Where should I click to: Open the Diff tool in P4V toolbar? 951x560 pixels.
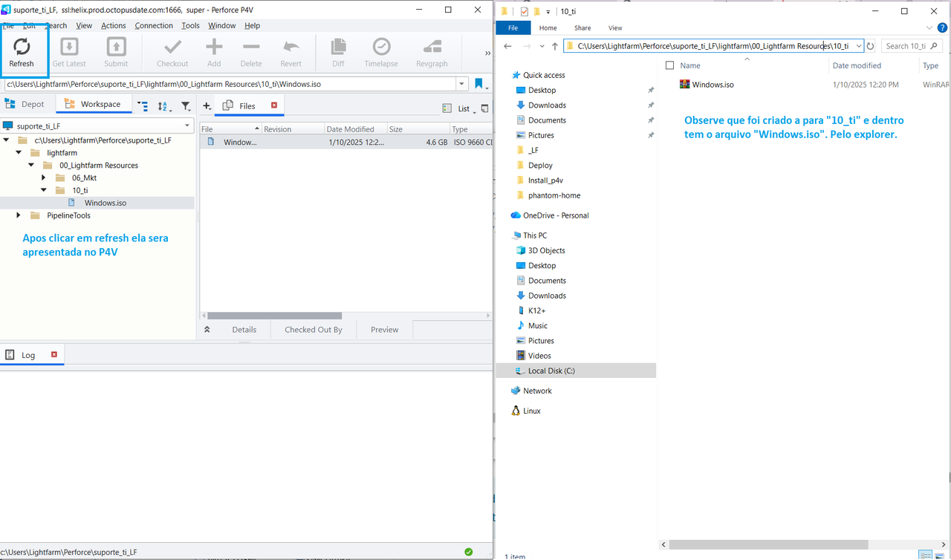338,53
